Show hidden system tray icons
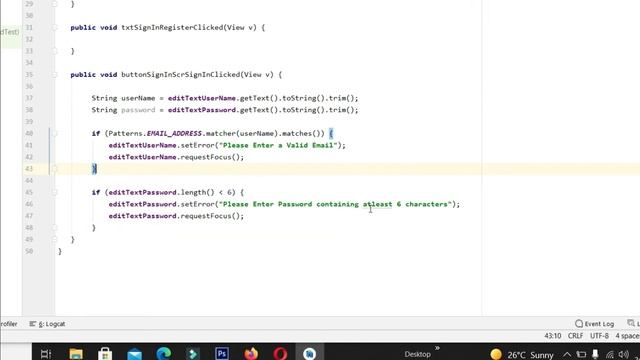The height and width of the screenshot is (360, 640). (x=567, y=354)
